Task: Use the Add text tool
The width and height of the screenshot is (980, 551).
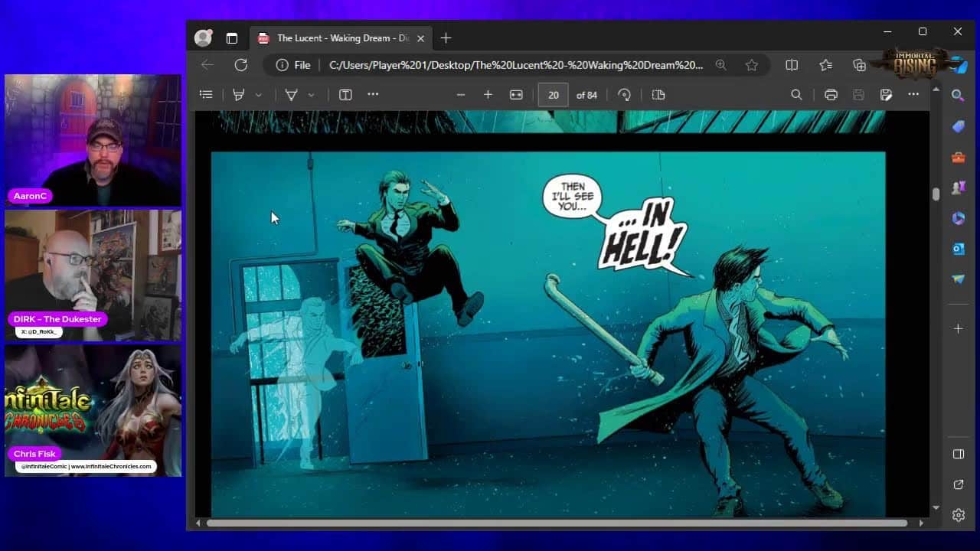Action: [x=345, y=94]
